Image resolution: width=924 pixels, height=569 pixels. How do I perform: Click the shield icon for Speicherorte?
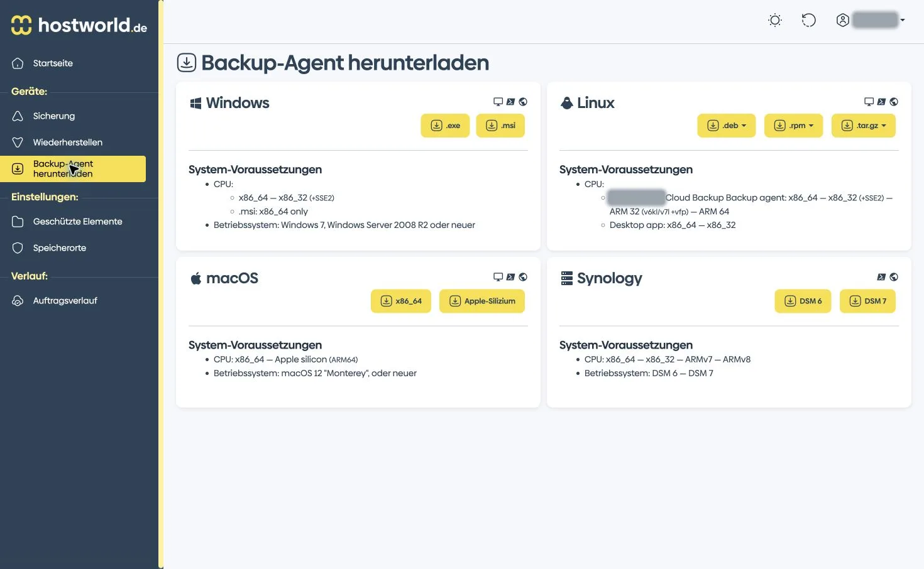[18, 248]
